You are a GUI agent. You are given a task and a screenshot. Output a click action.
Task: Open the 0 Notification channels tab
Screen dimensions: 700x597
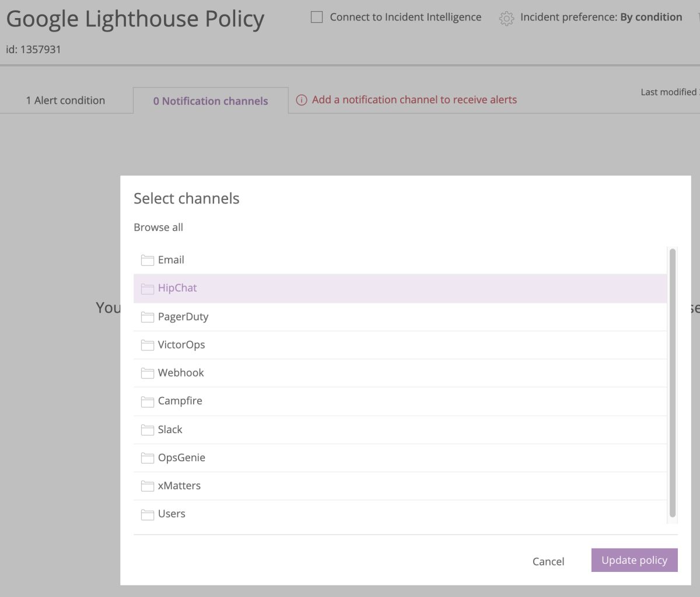pyautogui.click(x=211, y=101)
